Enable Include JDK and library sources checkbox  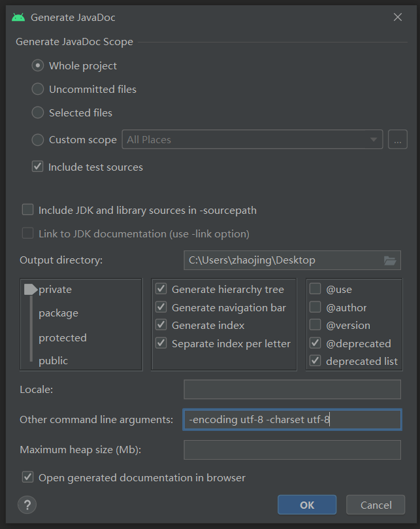click(27, 210)
